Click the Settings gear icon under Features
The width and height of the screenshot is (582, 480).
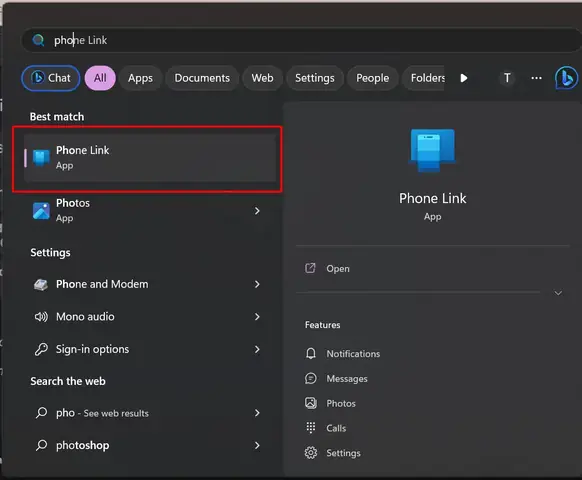[311, 453]
